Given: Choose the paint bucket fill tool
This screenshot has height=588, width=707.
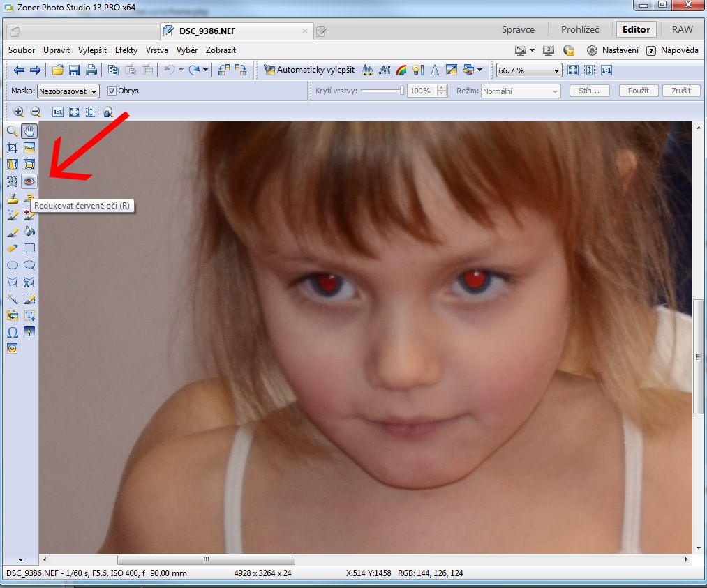Looking at the screenshot, I should [29, 232].
